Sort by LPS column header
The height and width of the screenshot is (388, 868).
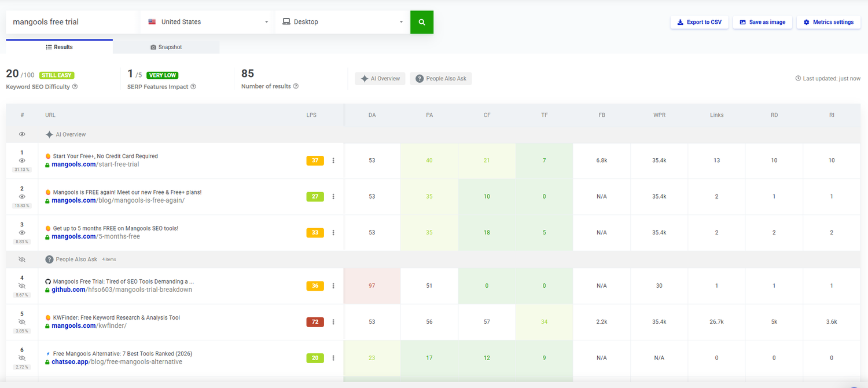click(x=311, y=115)
